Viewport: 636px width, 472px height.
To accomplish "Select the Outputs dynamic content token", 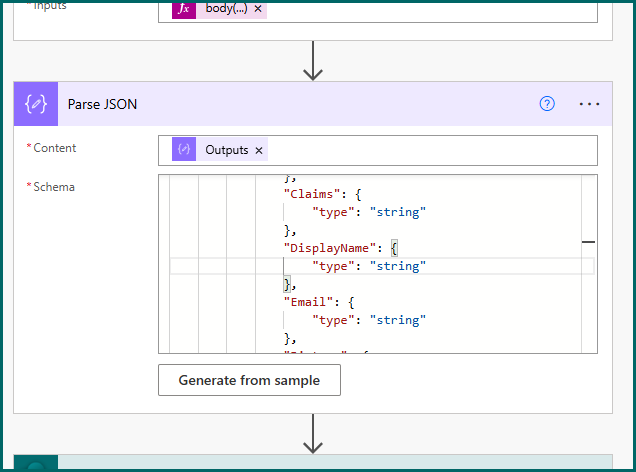I will (x=226, y=150).
